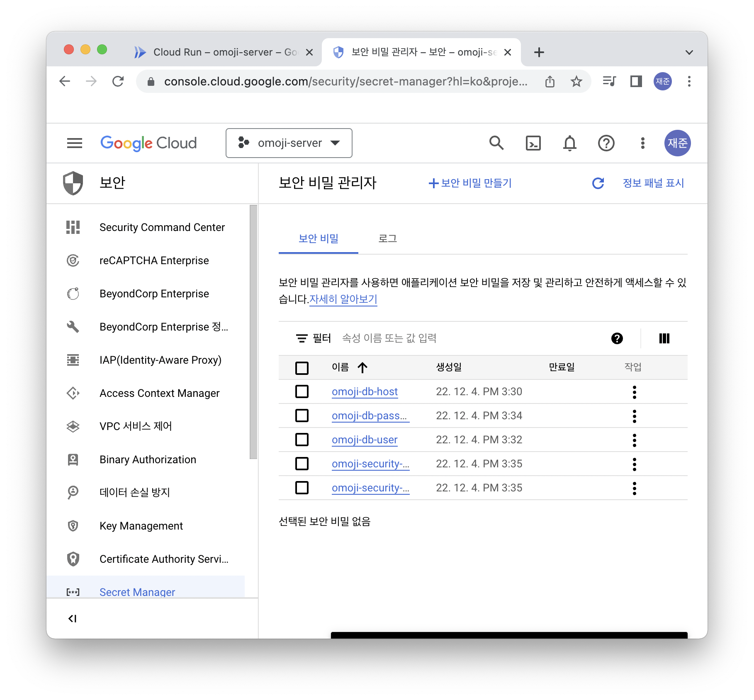Open IAP(Identity-Aware Proxy) in sidebar
This screenshot has height=700, width=754.
click(146, 360)
